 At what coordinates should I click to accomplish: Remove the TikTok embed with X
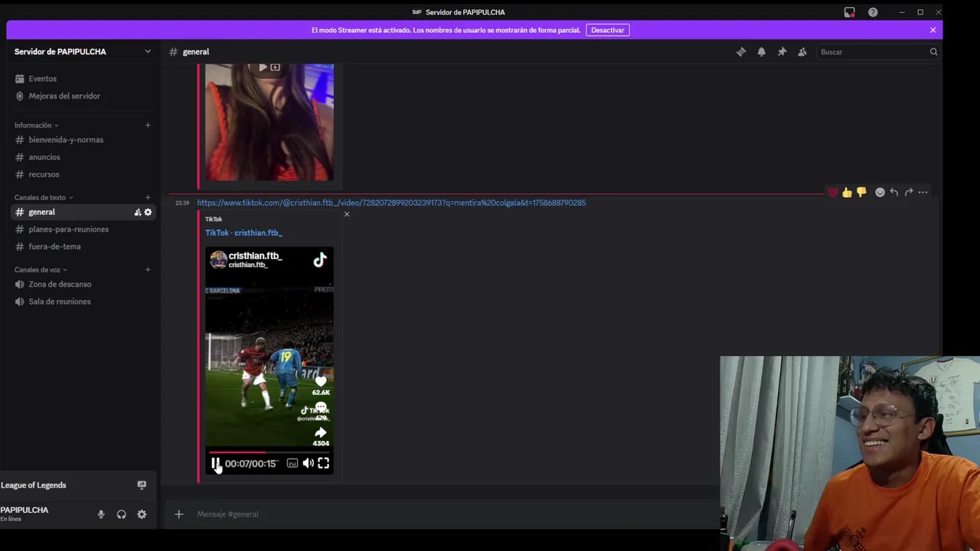click(346, 214)
